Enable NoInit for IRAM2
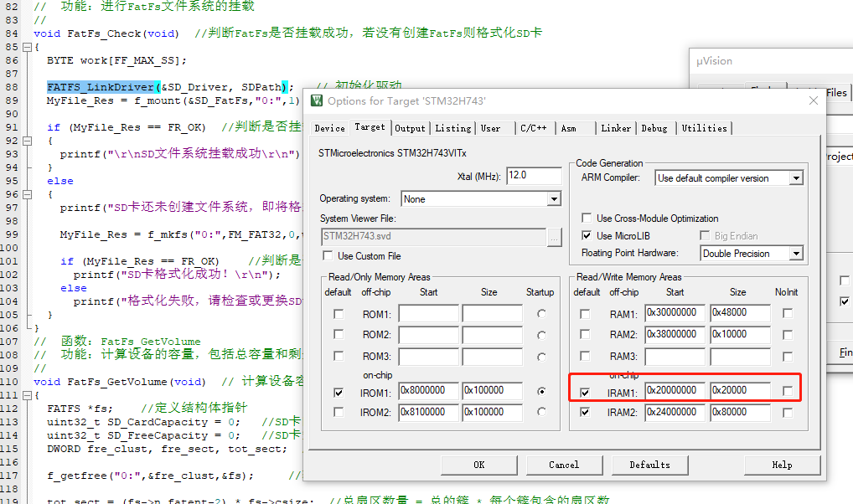The height and width of the screenshot is (504, 853). coord(787,412)
